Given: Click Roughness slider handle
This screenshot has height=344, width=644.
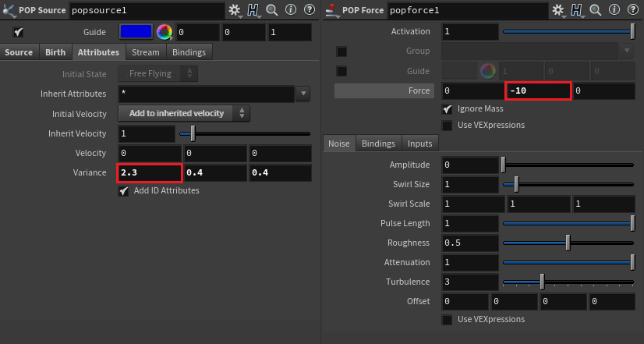Looking at the screenshot, I should (x=568, y=243).
